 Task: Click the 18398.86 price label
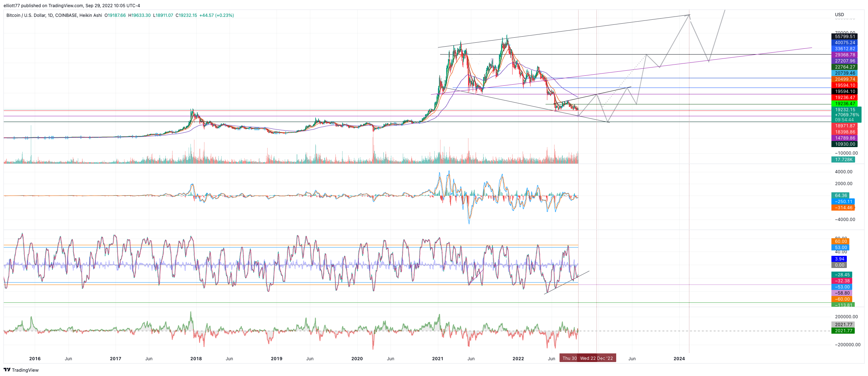pos(844,132)
